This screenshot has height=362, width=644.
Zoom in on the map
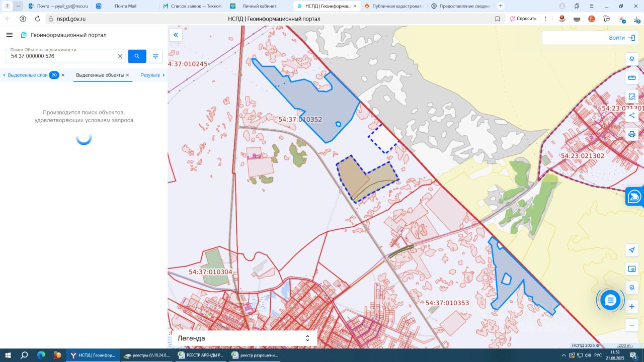632,306
